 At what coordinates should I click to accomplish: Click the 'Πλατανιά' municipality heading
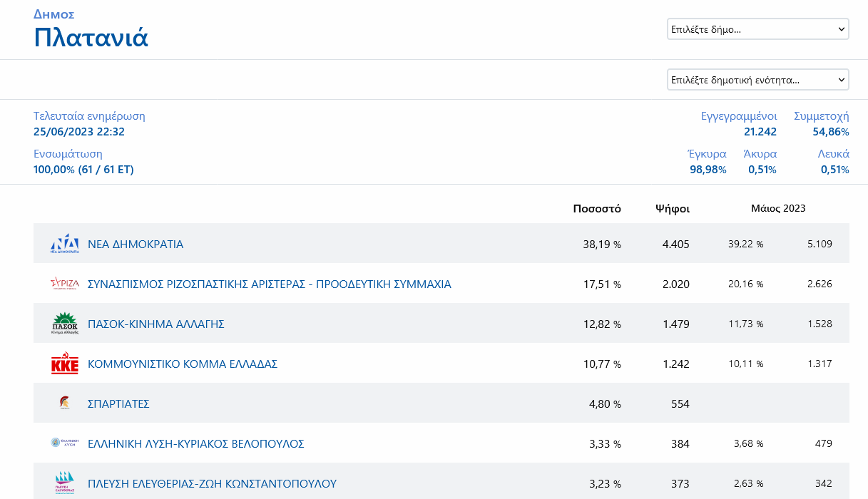(91, 37)
